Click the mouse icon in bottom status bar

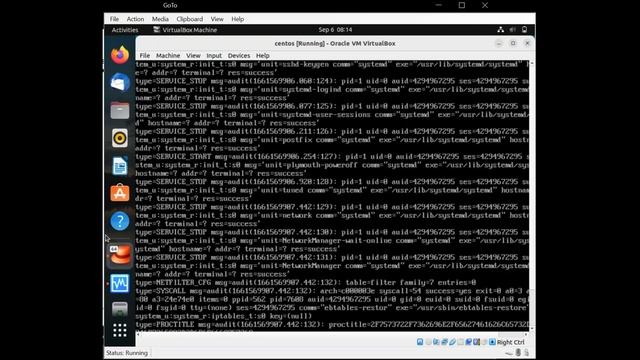pyautogui.click(x=518, y=352)
